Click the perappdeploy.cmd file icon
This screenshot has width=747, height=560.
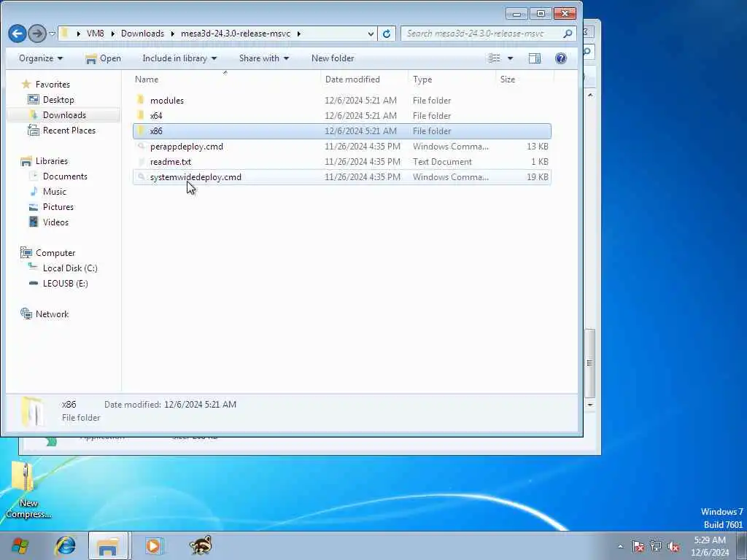click(141, 146)
